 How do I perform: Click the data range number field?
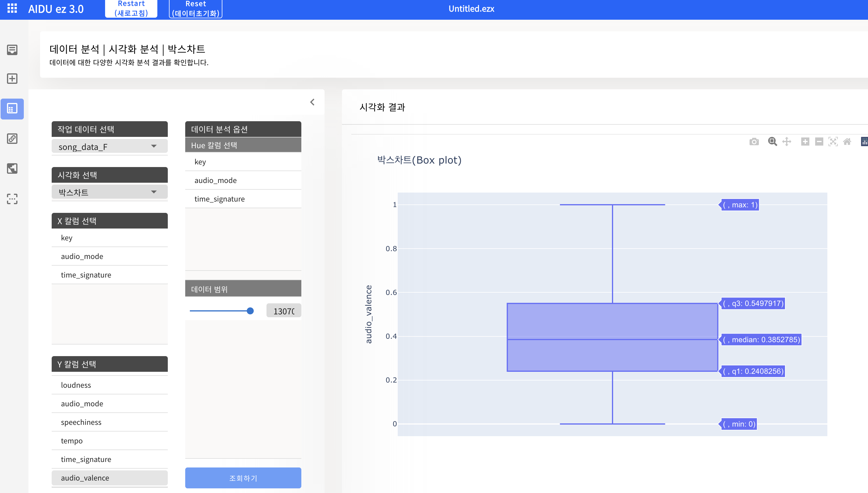coord(284,311)
